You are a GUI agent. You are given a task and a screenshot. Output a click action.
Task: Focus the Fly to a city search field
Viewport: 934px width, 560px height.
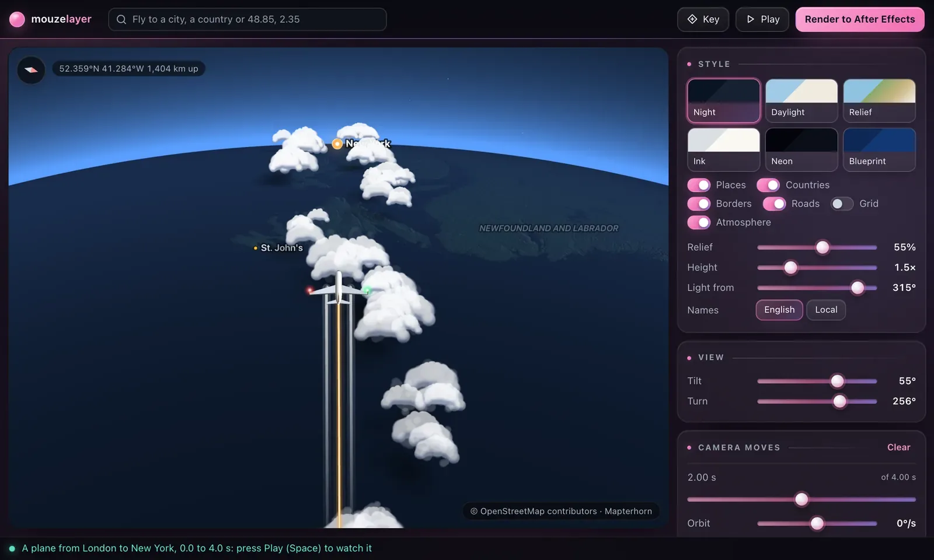pyautogui.click(x=248, y=19)
